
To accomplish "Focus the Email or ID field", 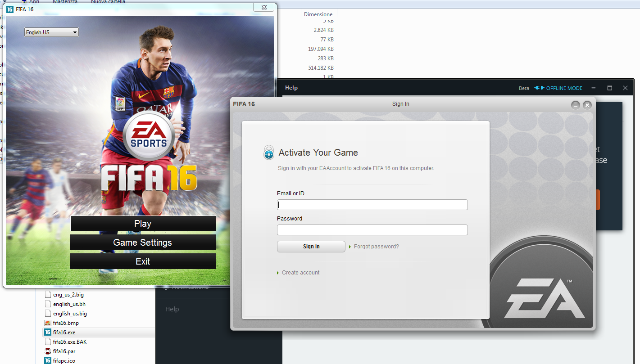I will click(372, 205).
